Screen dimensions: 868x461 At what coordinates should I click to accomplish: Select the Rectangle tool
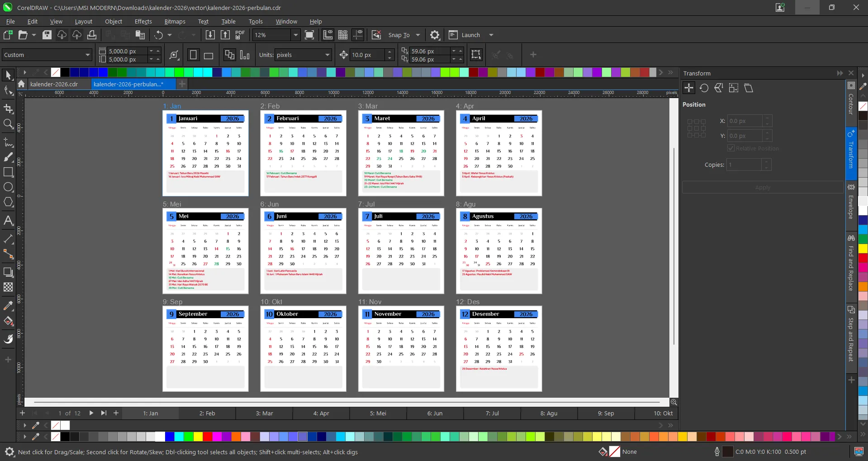[x=8, y=172]
